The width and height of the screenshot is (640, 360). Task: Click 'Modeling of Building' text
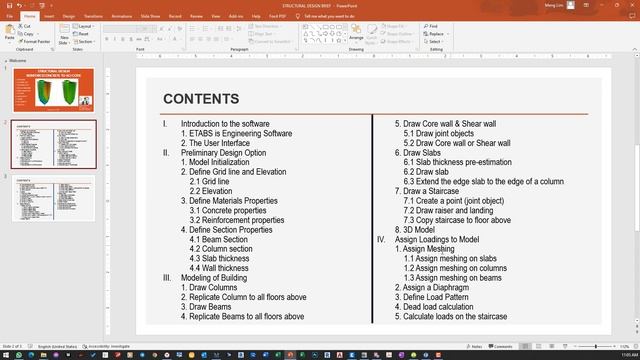pos(214,278)
